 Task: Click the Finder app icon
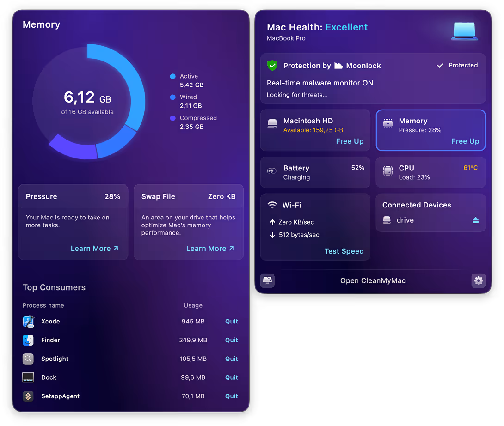(28, 340)
